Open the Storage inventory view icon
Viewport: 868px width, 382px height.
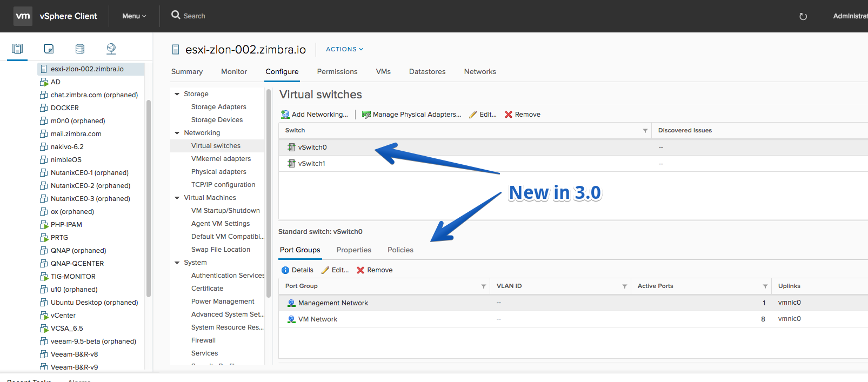pos(80,49)
